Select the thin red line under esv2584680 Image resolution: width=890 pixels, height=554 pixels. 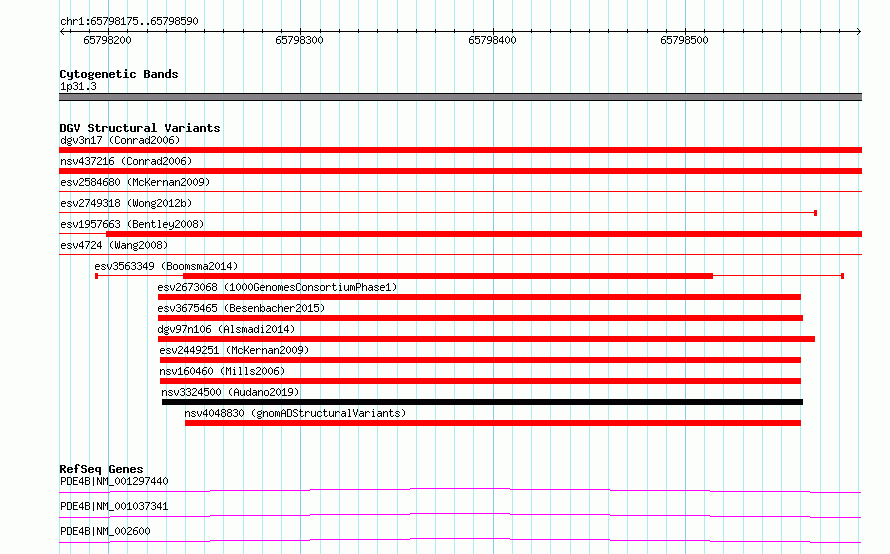click(x=460, y=192)
